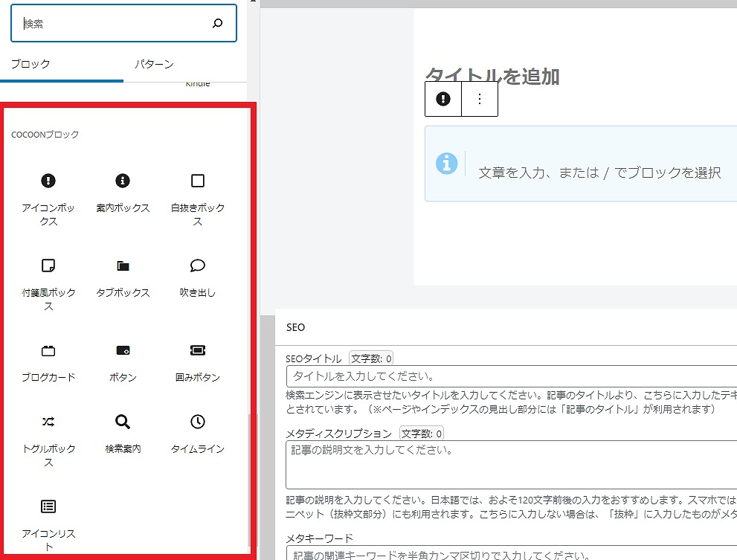The height and width of the screenshot is (560, 737).
Task: Click the タイトルを追加 title field
Action: pos(492,76)
